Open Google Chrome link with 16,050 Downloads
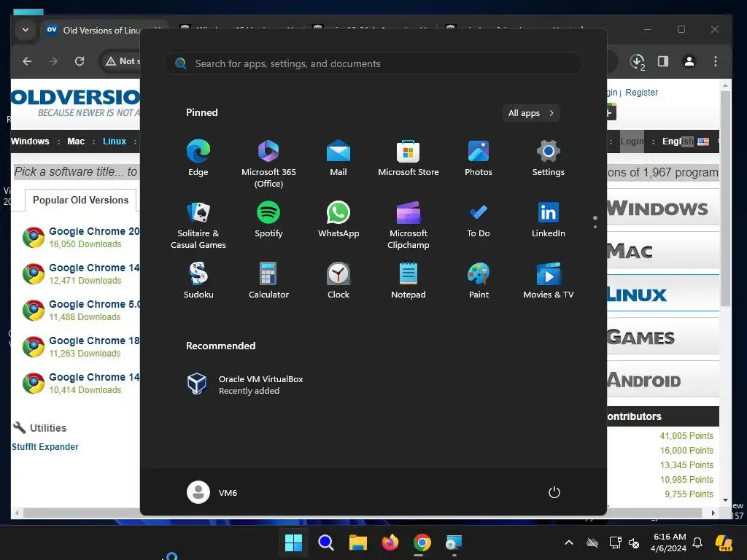This screenshot has height=560, width=747. [x=94, y=231]
